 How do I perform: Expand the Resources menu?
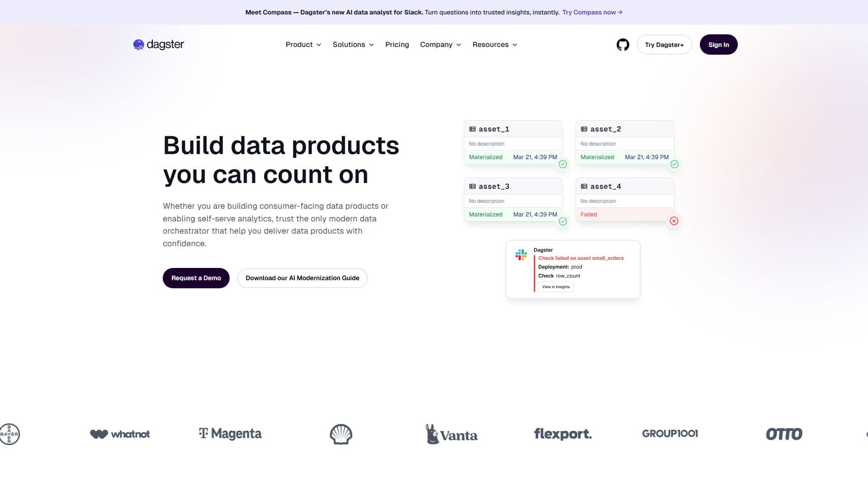[x=495, y=45]
